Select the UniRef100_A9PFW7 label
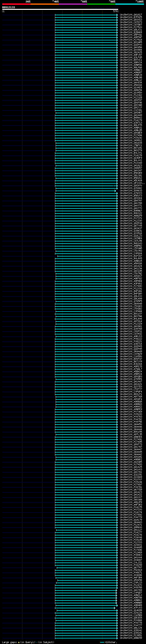Viewport: 146px width, 644px height. pos(131,37)
